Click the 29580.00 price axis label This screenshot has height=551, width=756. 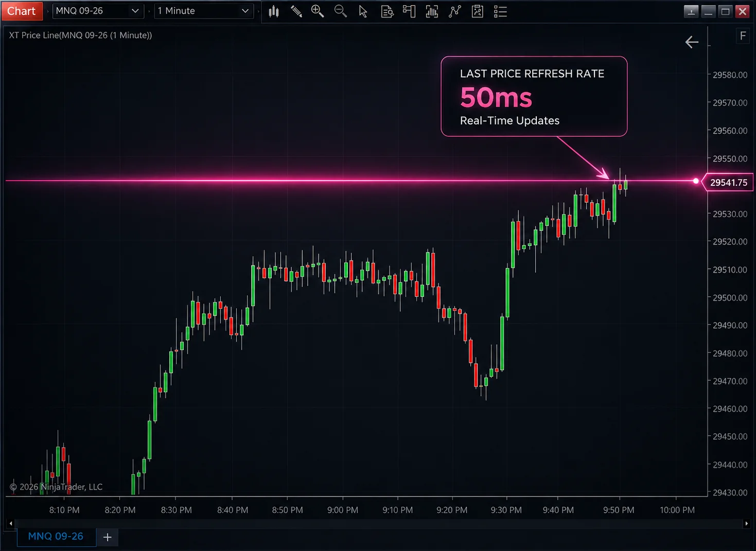click(x=730, y=75)
